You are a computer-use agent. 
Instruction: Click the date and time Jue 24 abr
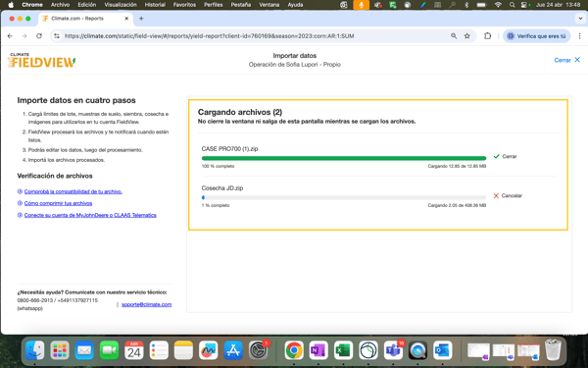[558, 5]
